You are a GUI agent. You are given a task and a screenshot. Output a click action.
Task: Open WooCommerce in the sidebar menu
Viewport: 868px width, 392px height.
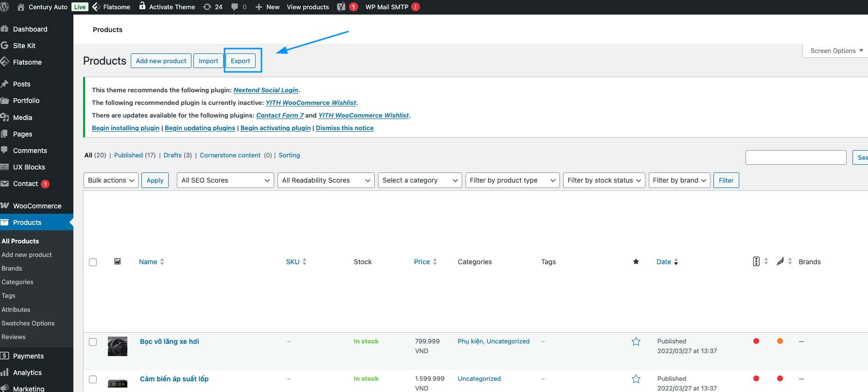37,206
